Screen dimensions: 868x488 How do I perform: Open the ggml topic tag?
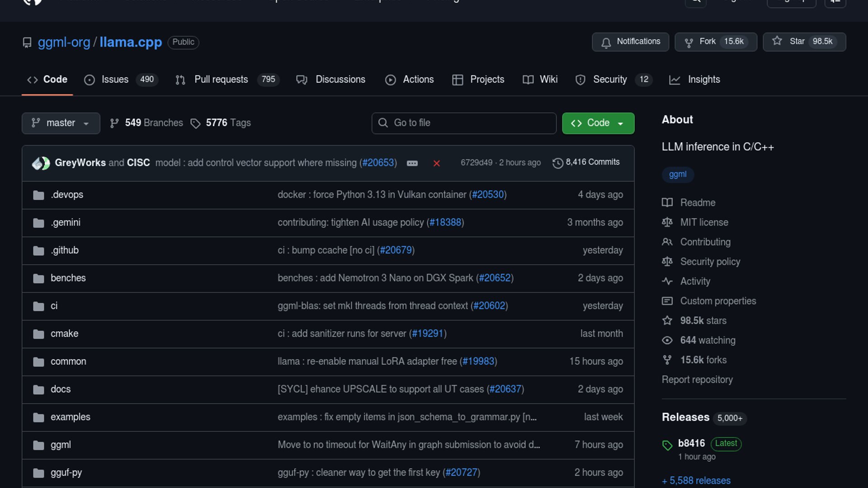click(677, 174)
